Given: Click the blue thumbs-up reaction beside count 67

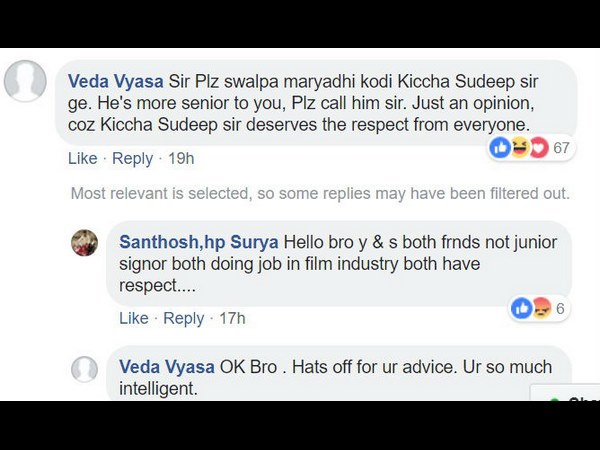Looking at the screenshot, I should click(x=500, y=148).
